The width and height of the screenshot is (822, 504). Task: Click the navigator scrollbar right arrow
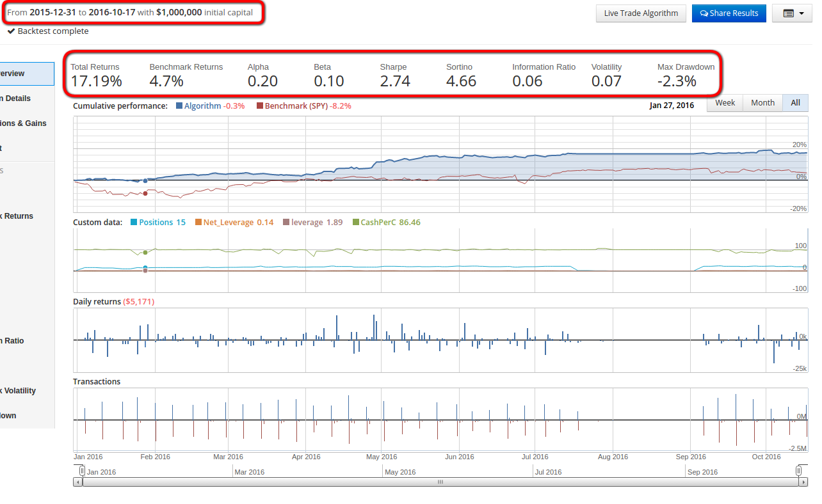coord(803,482)
